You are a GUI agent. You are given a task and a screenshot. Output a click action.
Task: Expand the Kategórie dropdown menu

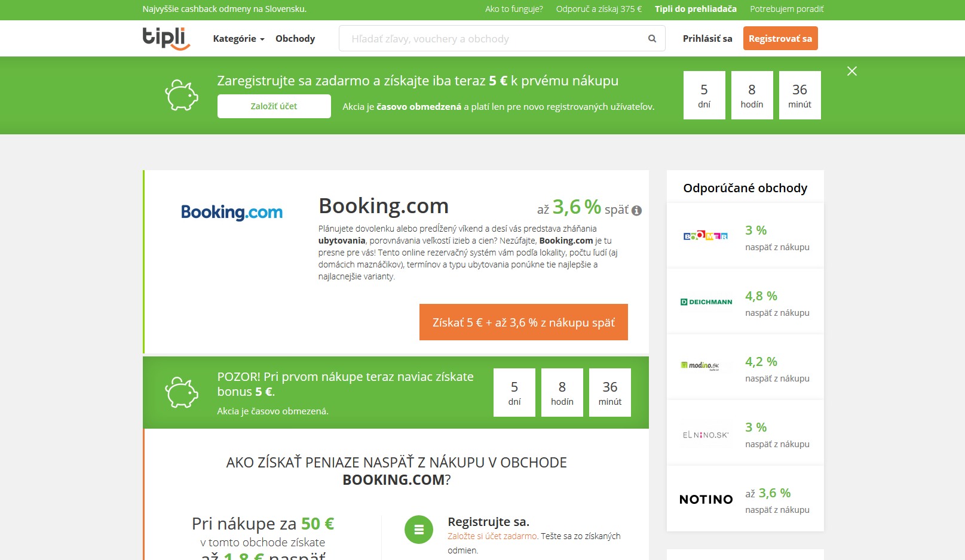coord(238,39)
